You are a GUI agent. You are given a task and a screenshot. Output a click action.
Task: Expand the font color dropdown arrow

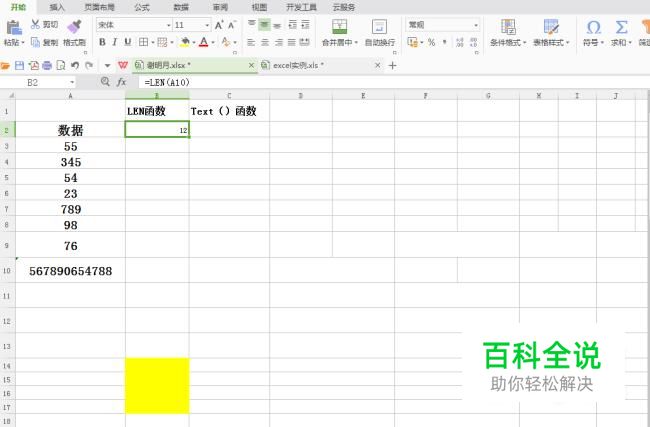(213, 42)
